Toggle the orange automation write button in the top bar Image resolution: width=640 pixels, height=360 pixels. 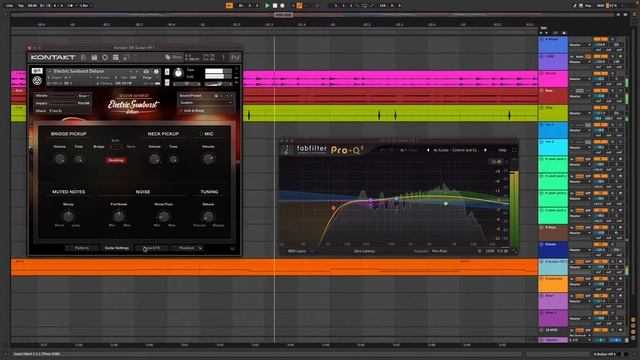click(x=299, y=6)
